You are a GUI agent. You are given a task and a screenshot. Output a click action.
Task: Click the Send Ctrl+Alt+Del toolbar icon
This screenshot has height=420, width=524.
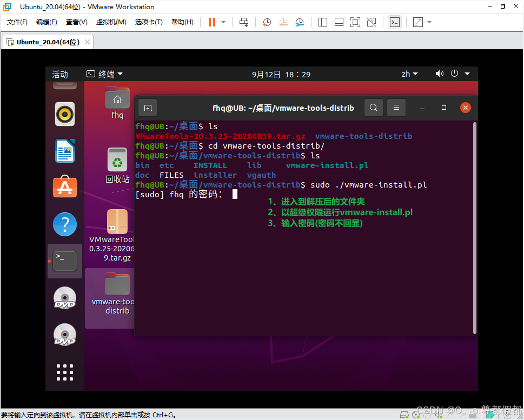pos(244,22)
